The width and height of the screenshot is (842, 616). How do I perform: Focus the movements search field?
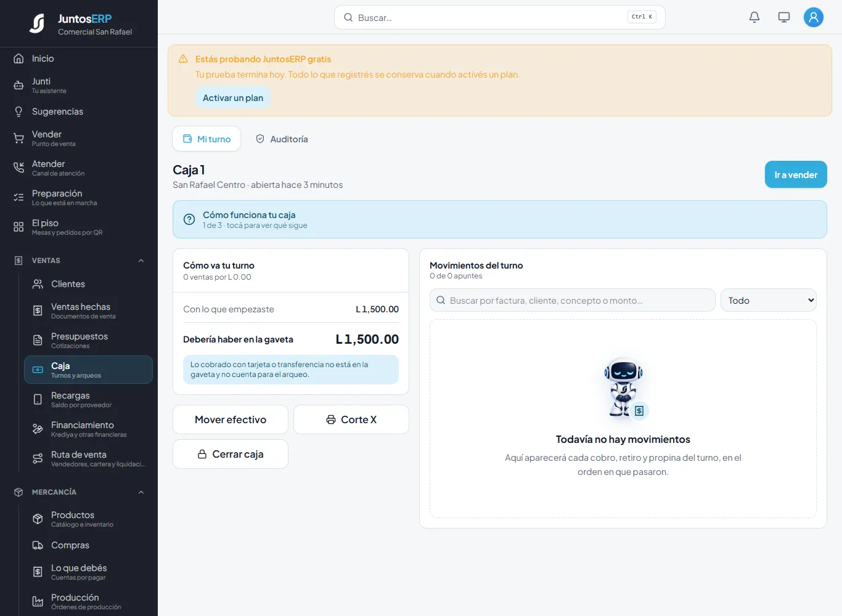(x=573, y=300)
